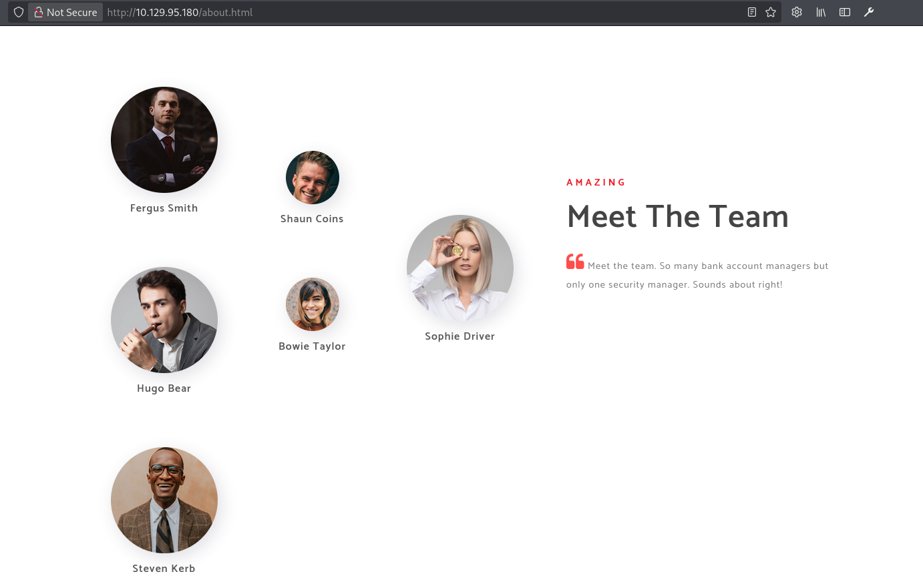The height and width of the screenshot is (588, 923).
Task: Open the library bookshelf icon
Action: (821, 12)
